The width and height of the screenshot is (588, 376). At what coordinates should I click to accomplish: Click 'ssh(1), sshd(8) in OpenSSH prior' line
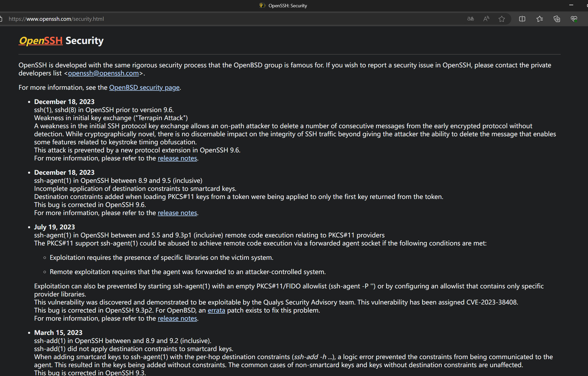104,110
